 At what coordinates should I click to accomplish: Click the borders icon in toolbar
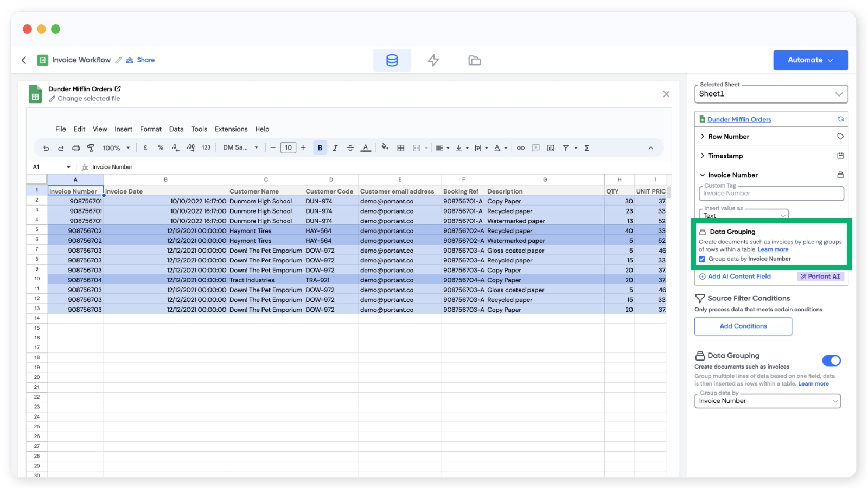[x=401, y=148]
